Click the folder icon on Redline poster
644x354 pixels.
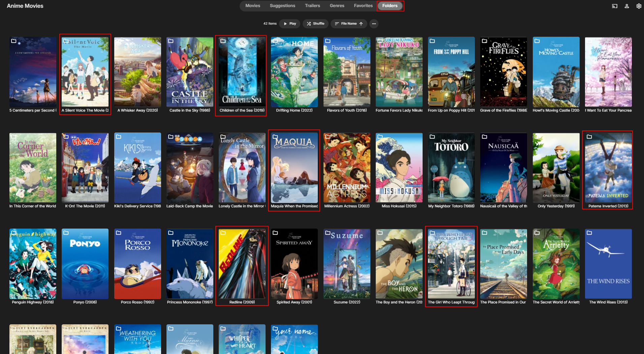[x=223, y=233]
